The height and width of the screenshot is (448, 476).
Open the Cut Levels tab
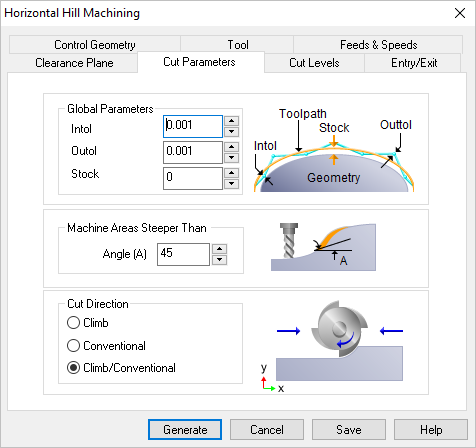tap(314, 63)
